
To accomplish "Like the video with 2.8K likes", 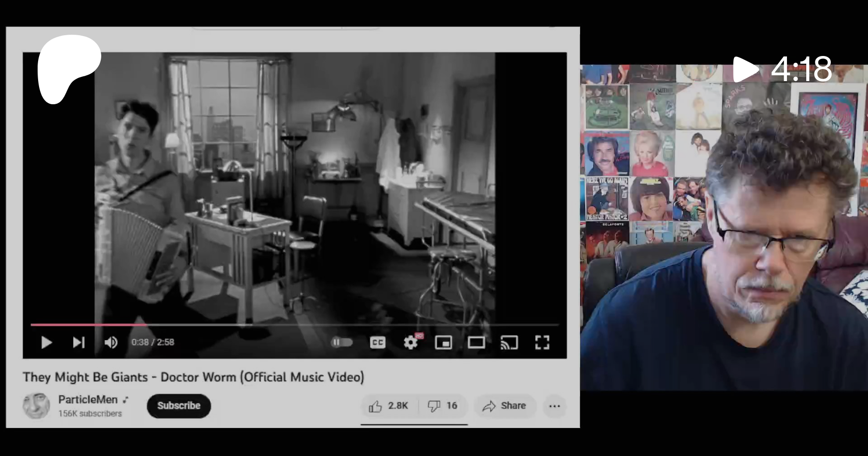I will 389,406.
